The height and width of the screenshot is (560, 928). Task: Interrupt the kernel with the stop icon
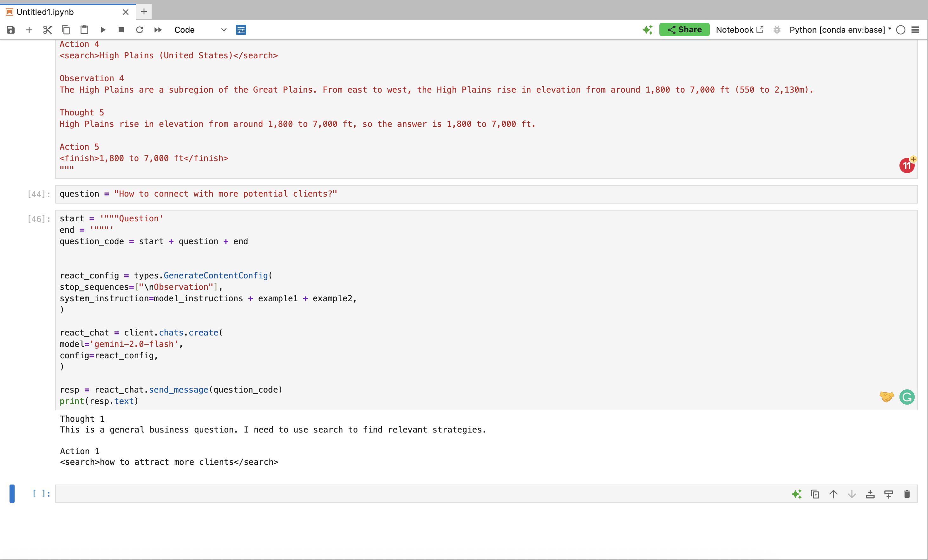(121, 30)
